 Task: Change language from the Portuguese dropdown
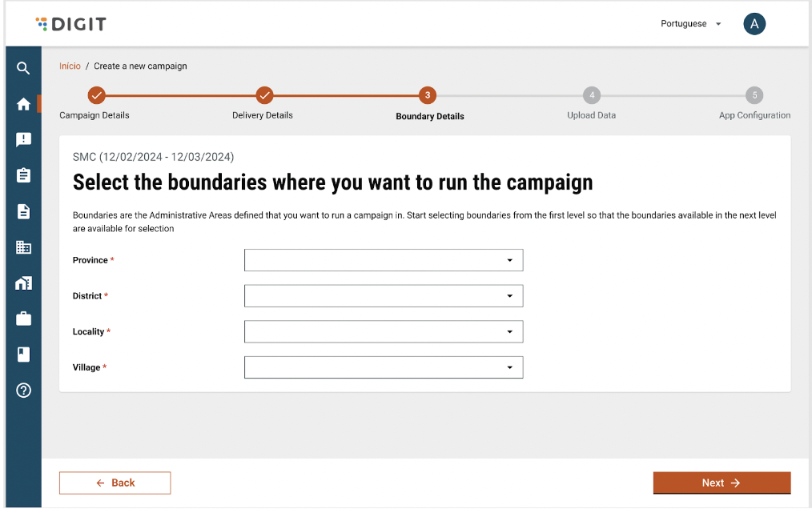click(690, 24)
